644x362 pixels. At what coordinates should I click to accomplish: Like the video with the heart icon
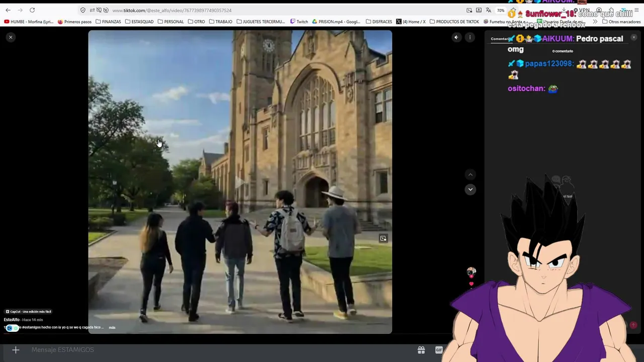coord(471,284)
